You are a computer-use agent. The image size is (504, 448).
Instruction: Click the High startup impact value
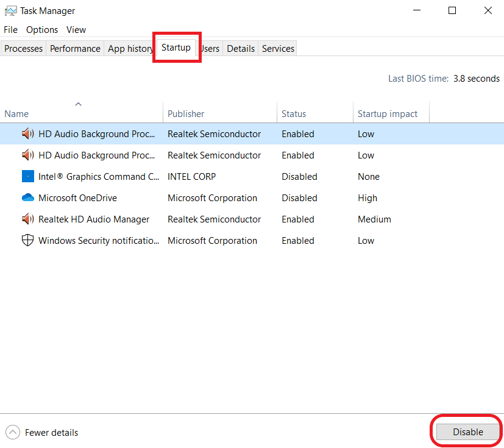pyautogui.click(x=367, y=198)
